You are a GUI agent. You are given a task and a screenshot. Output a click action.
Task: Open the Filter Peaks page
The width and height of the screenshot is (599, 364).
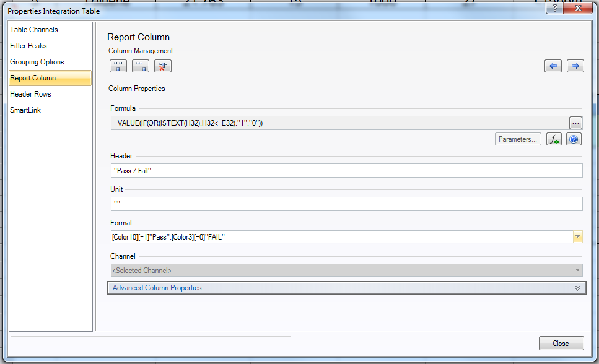pyautogui.click(x=28, y=46)
